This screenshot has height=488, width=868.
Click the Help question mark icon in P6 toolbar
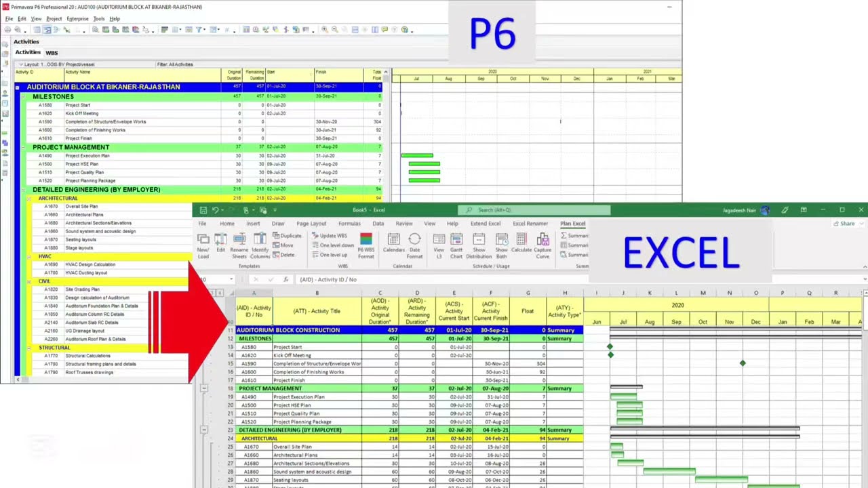405,30
